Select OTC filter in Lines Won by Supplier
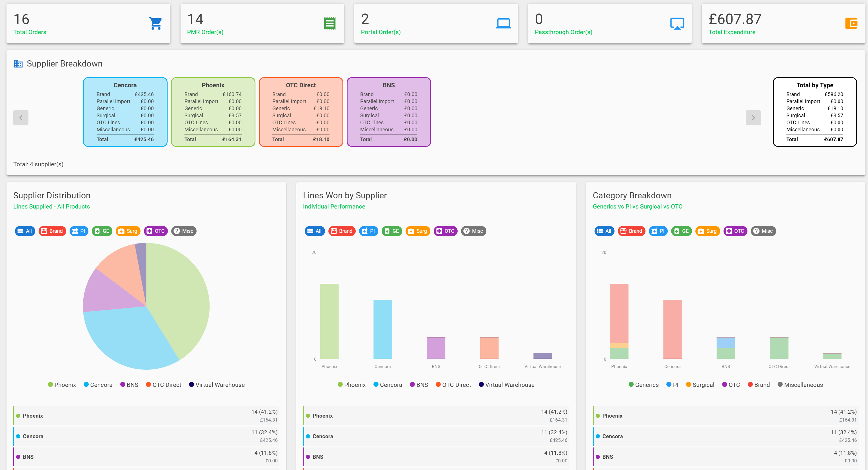The width and height of the screenshot is (868, 470). pyautogui.click(x=446, y=231)
